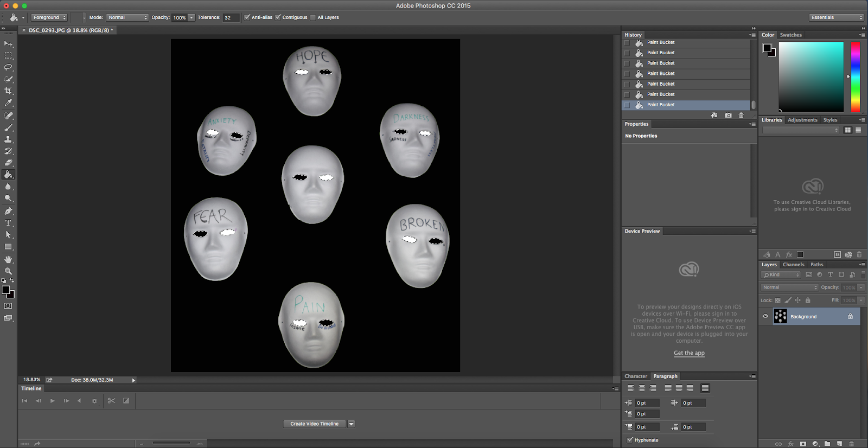868x448 pixels.
Task: Select the Hand tool
Action: (8, 259)
